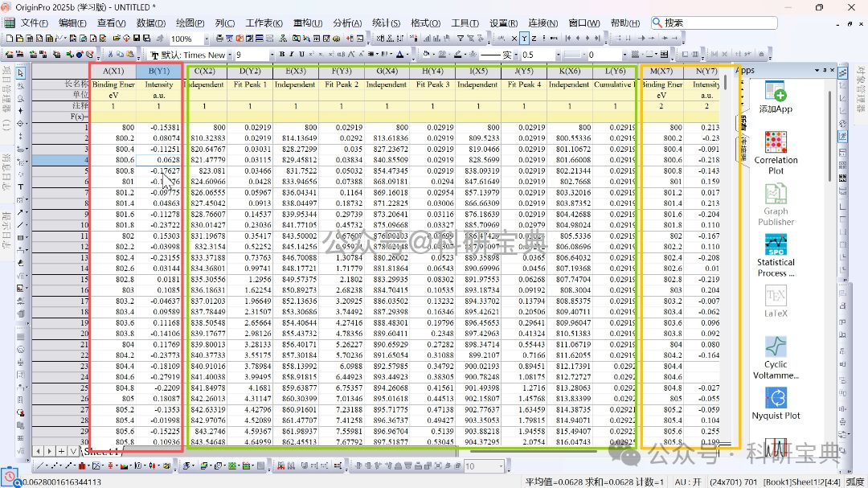The height and width of the screenshot is (488, 868).
Task: Select the B(Y1) column header
Action: click(159, 72)
